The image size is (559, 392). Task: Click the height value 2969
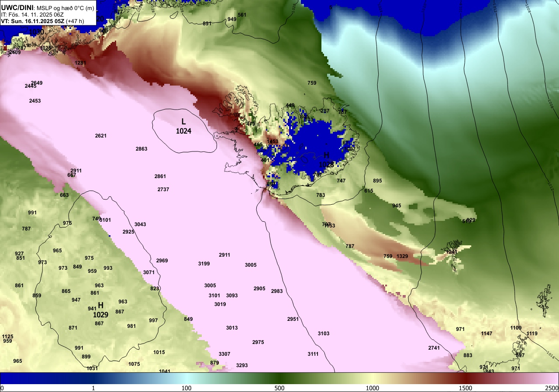coord(162,261)
